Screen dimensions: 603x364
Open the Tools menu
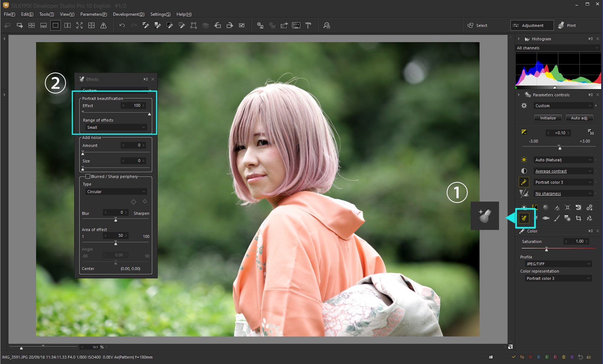47,14
